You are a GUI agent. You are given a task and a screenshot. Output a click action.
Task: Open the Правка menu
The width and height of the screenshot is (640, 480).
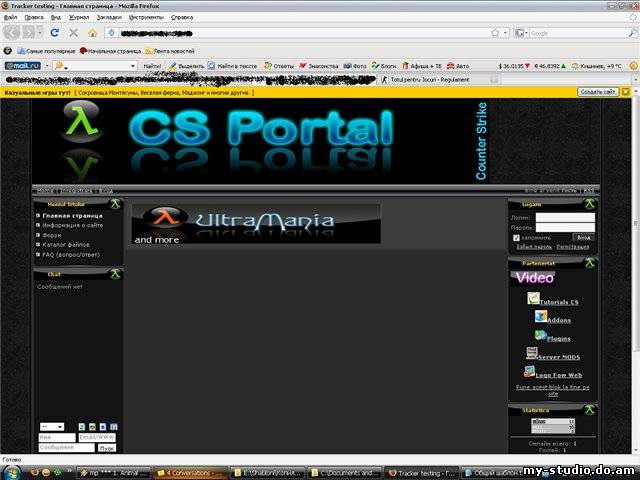click(x=34, y=17)
